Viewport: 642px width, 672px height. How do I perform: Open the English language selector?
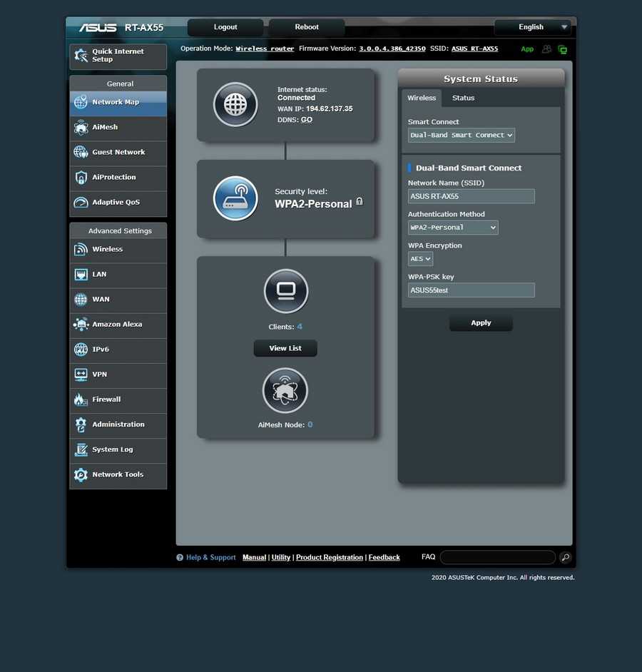533,27
